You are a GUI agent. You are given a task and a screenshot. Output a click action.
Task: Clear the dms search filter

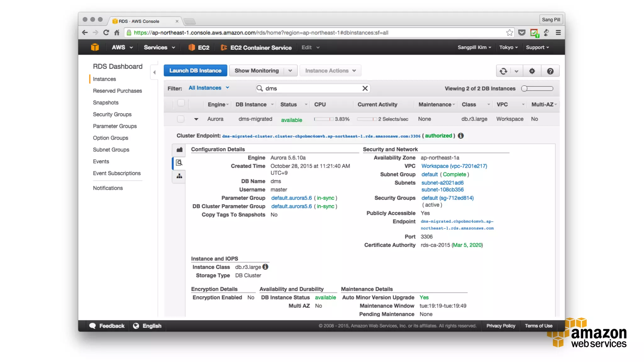click(365, 88)
